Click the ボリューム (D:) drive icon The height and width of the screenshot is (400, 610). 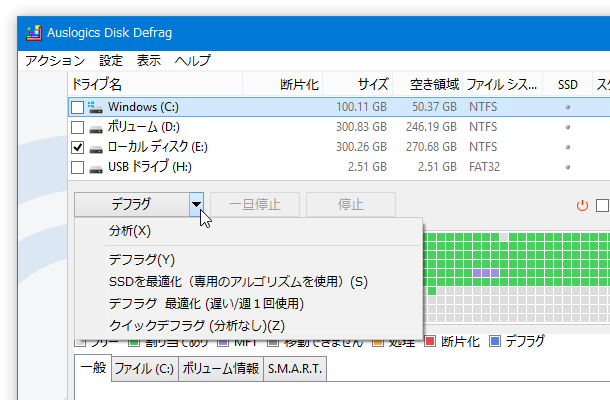pyautogui.click(x=96, y=129)
